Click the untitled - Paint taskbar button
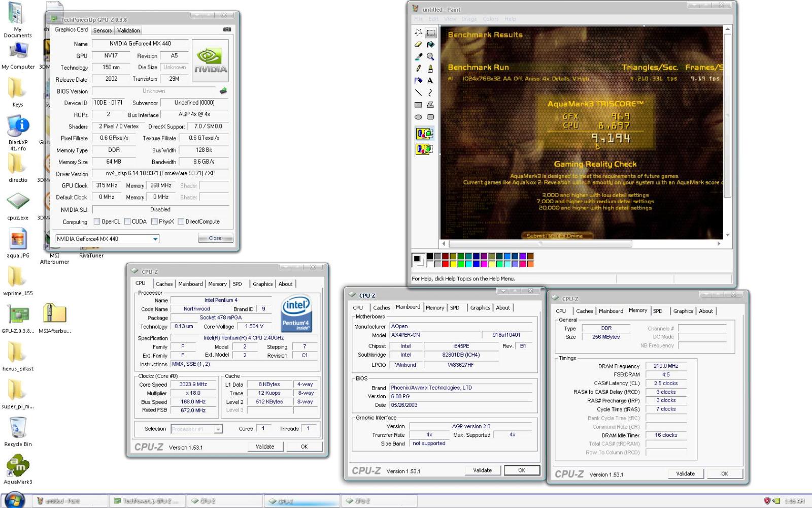The image size is (812, 508). point(70,501)
